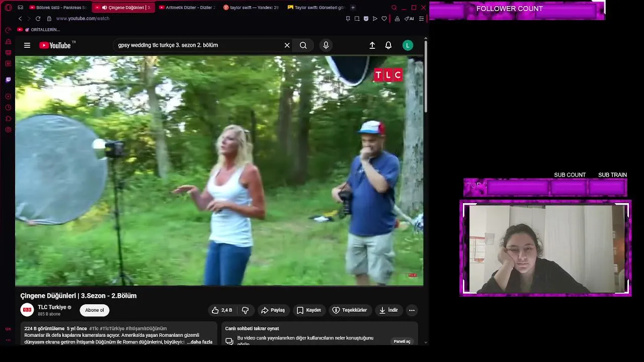Open a new browser tab with plus
The width and height of the screenshot is (644, 362).
(x=353, y=8)
